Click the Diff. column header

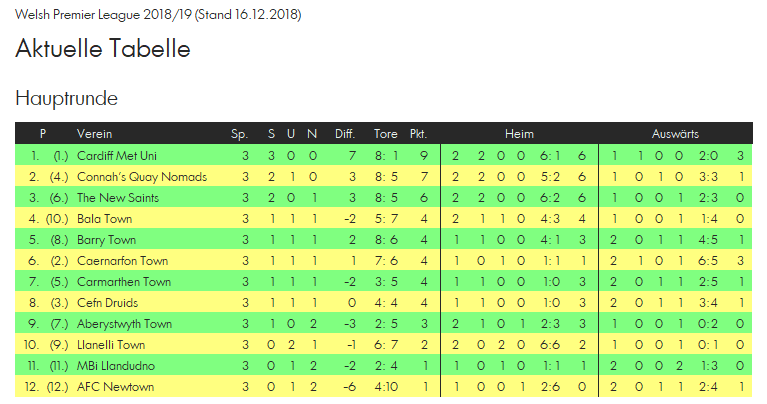(345, 134)
